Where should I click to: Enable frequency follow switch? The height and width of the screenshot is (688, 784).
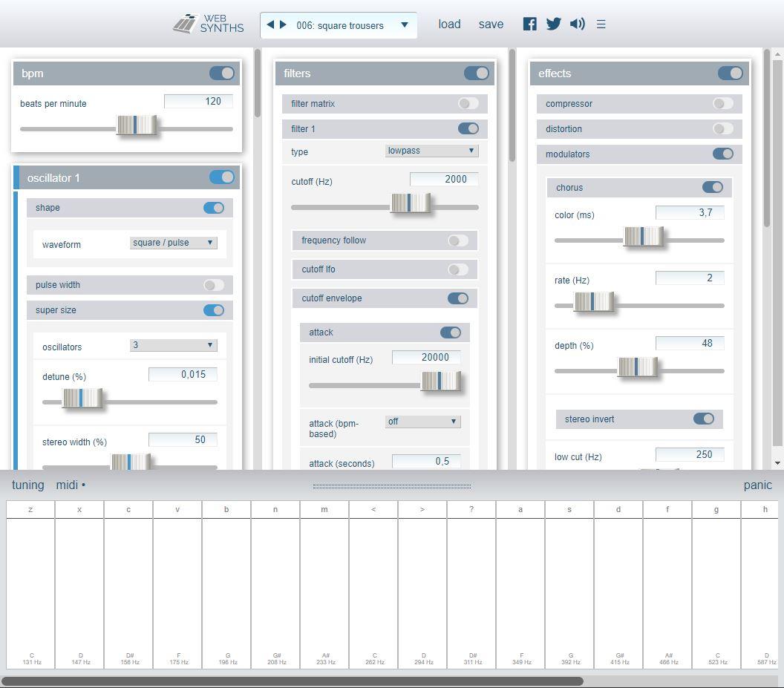[458, 240]
